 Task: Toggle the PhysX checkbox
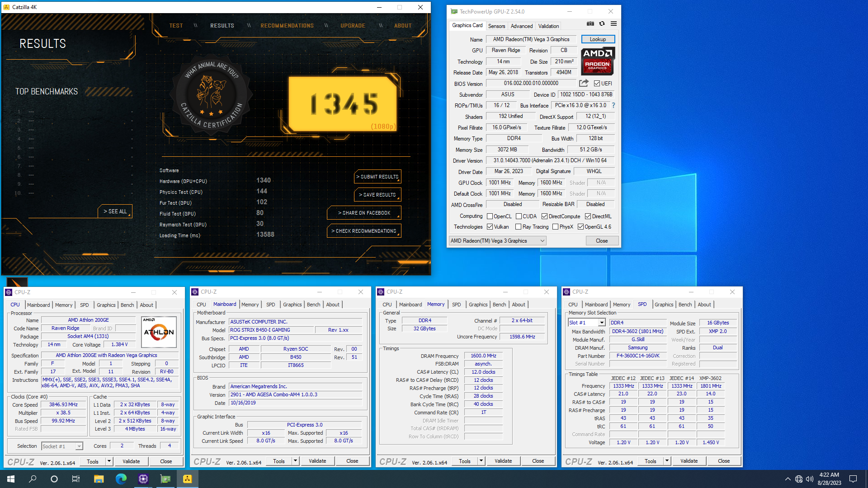point(555,227)
